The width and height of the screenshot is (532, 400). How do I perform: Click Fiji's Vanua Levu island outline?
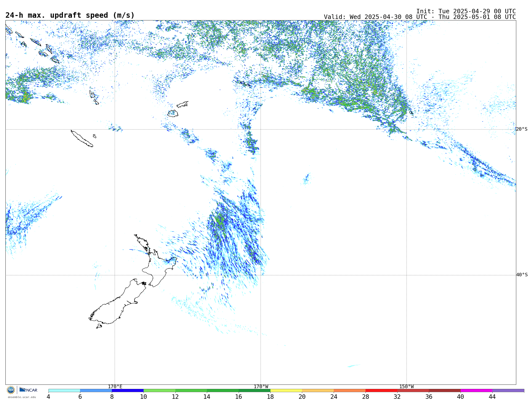click(183, 104)
